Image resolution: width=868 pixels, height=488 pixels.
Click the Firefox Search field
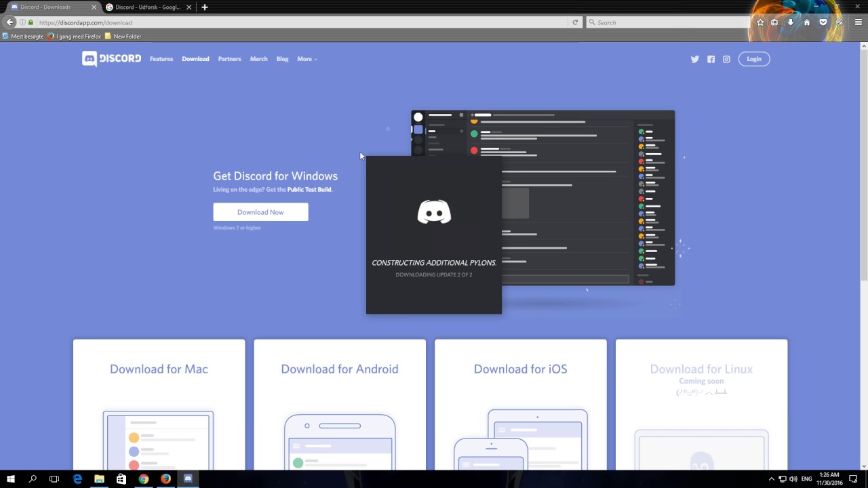668,22
